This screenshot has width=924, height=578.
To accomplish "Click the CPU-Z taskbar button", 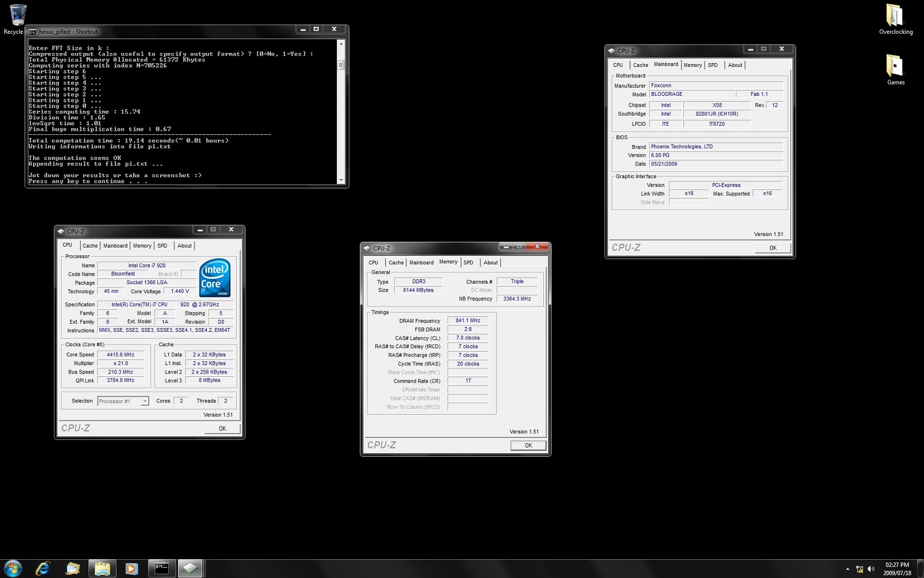I will point(190,568).
